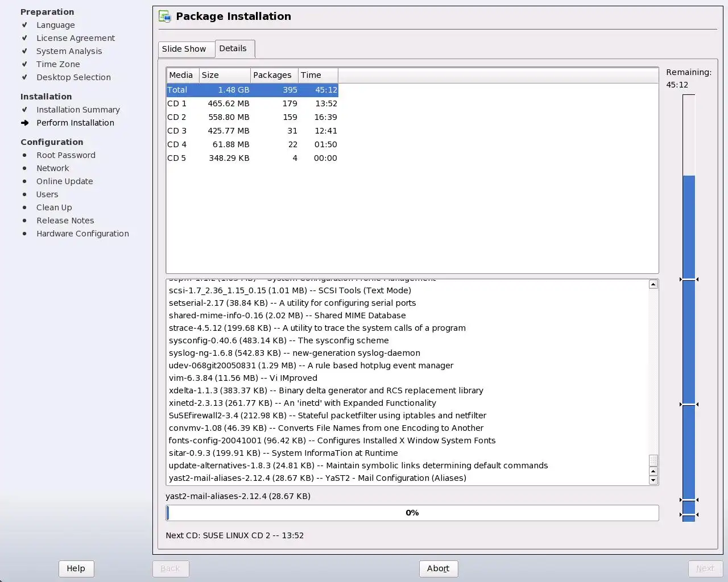The image size is (728, 582).
Task: Click the Time column header
Action: pyautogui.click(x=318, y=75)
